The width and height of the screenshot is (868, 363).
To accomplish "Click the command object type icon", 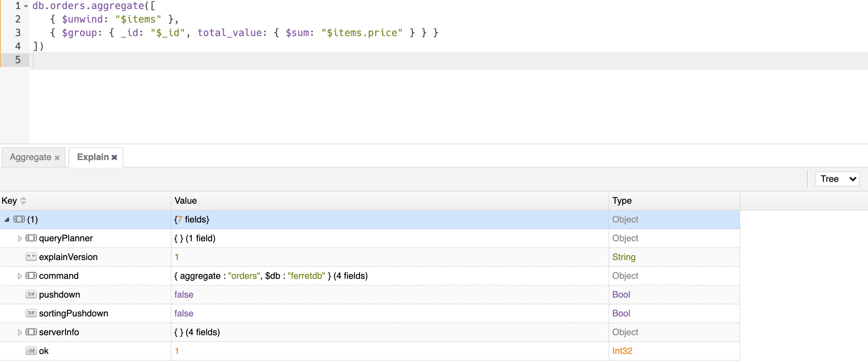I will coord(31,276).
